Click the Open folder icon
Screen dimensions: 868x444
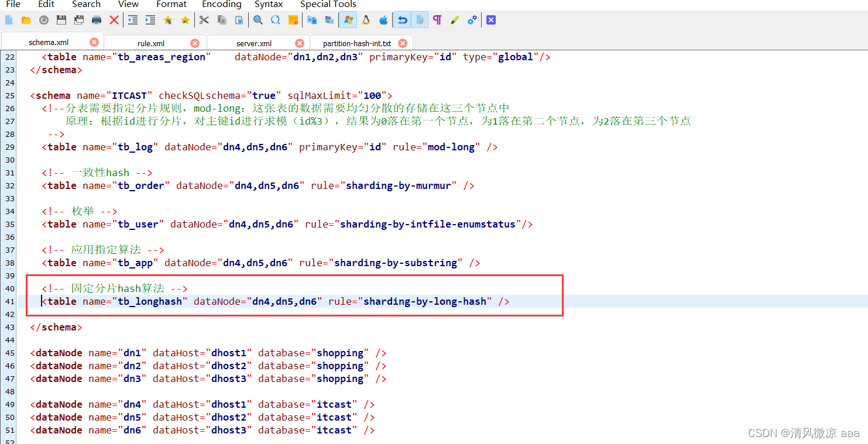point(26,20)
